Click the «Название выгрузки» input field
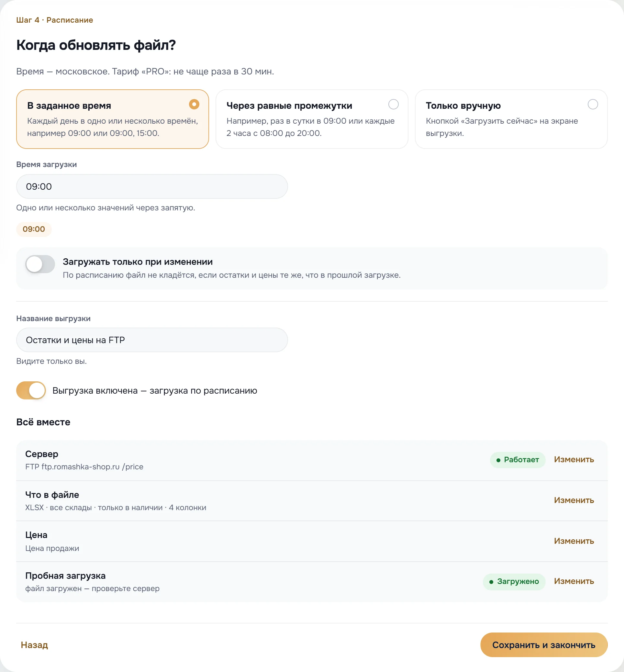 (152, 340)
